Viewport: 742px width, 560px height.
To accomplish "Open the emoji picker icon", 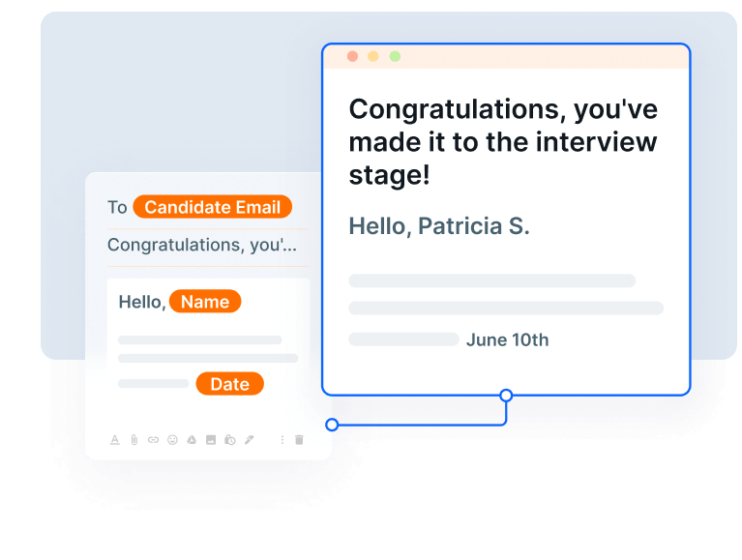I will point(172,439).
